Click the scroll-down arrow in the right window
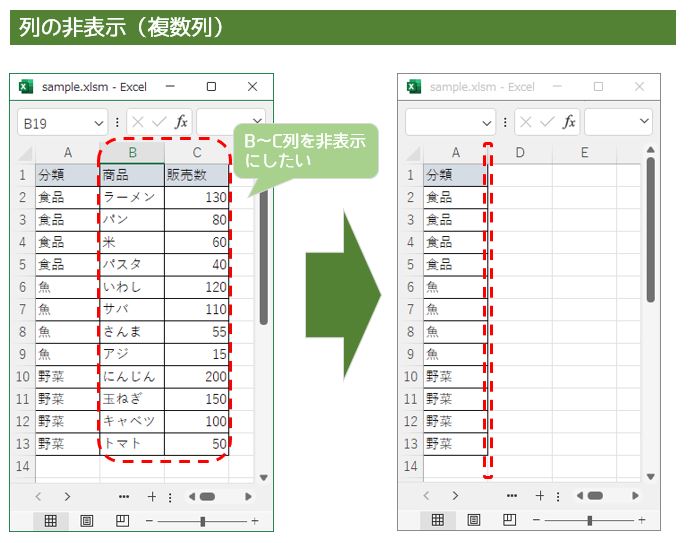 tap(651, 477)
